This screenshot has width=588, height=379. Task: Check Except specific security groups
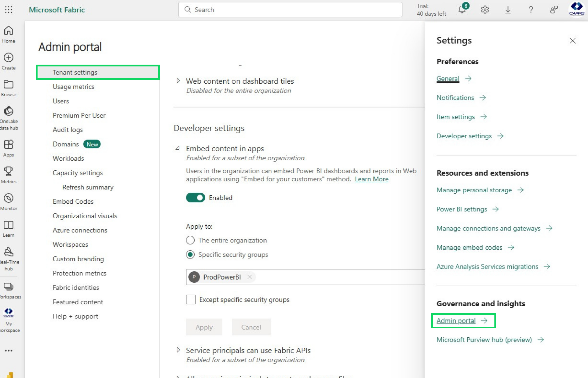[191, 299]
